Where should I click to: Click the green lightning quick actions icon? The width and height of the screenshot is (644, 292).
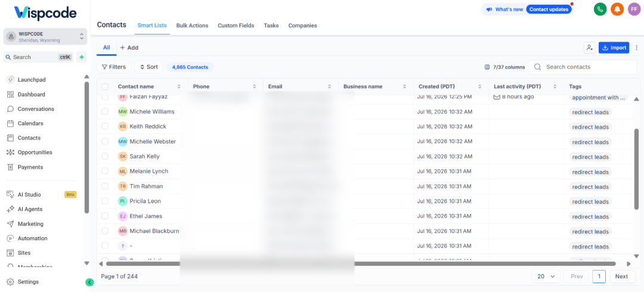coord(82,57)
